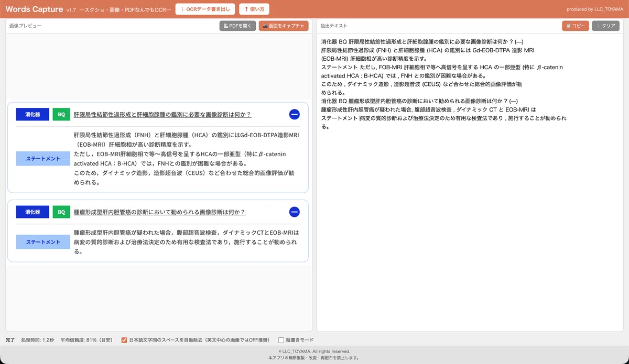
Task: Click the ステートメント label on the 腫瘤形成型肝内胆管癌 card
Action: (43, 242)
